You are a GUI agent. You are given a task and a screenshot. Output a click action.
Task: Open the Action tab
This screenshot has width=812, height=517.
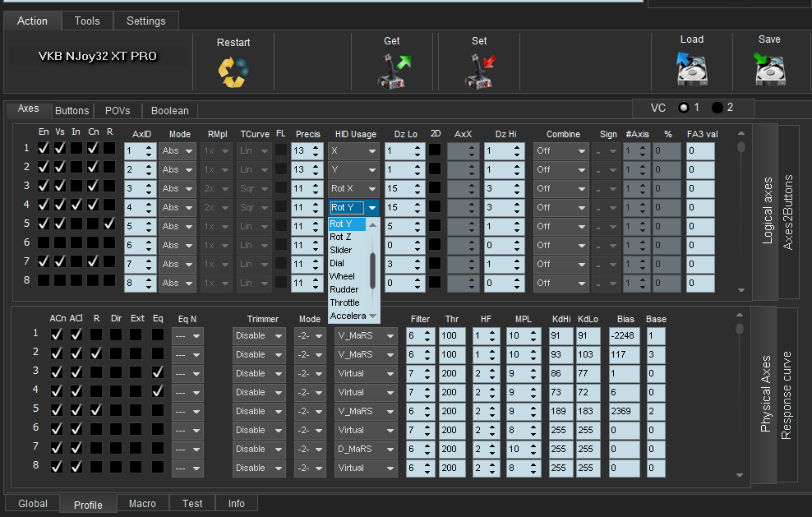(32, 21)
